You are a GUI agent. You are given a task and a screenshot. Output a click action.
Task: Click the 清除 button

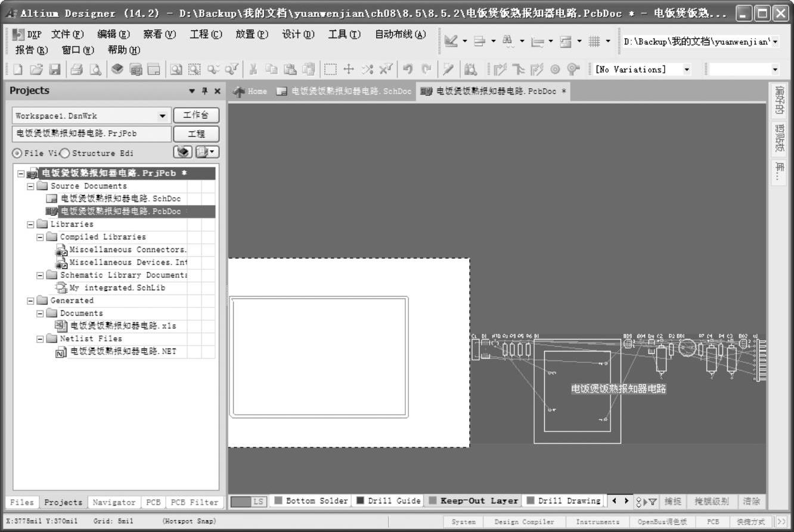751,502
